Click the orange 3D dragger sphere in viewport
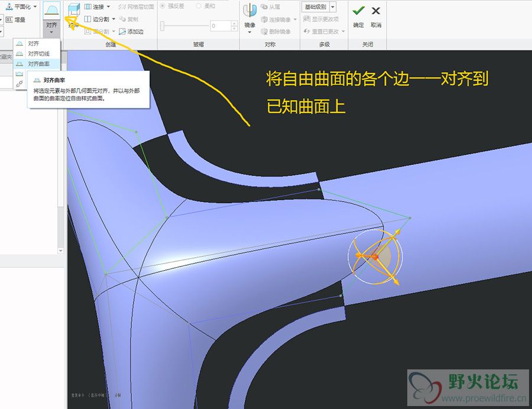The image size is (532, 409). coord(375,257)
